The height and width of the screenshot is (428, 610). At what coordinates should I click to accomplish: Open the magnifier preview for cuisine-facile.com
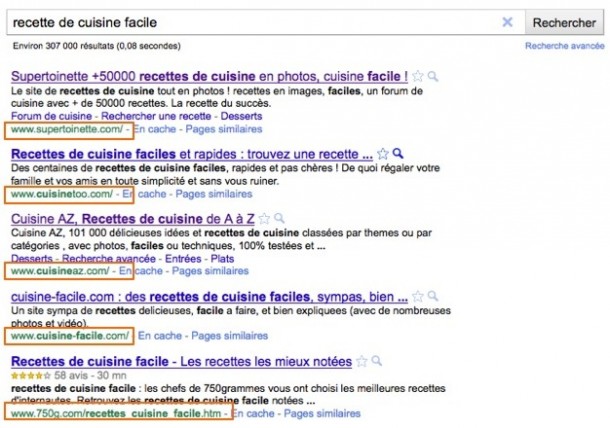tap(433, 296)
